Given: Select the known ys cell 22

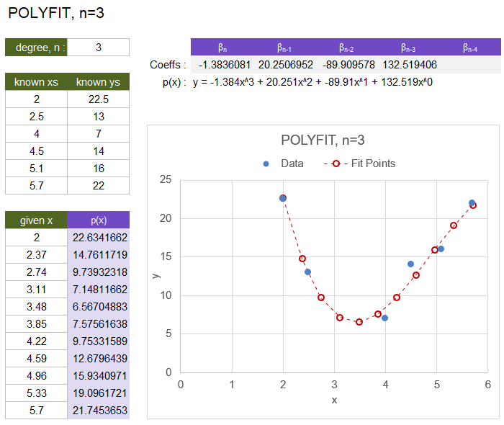Looking at the screenshot, I should (x=99, y=186).
